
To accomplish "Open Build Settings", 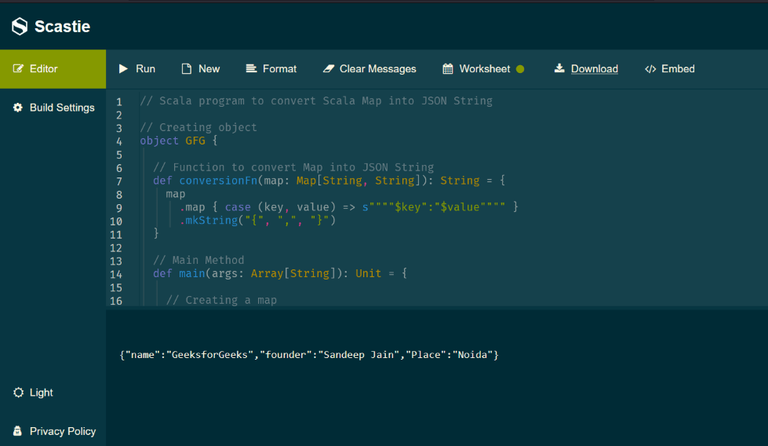I will click(x=53, y=108).
